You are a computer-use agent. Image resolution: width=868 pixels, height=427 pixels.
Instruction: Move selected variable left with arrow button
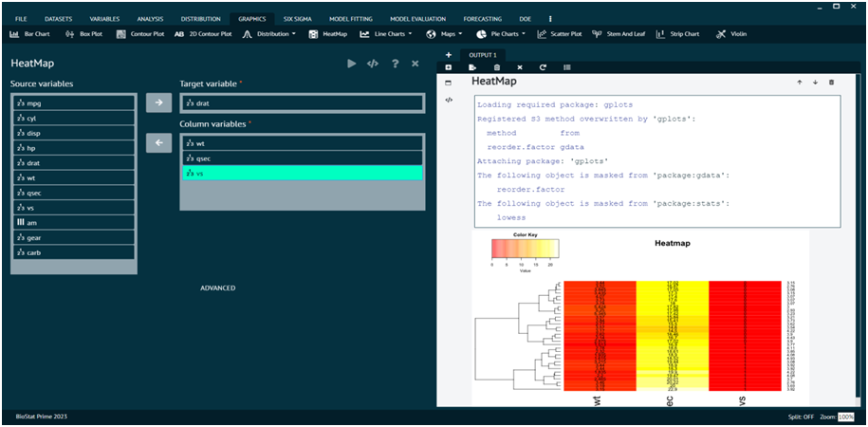tap(158, 143)
